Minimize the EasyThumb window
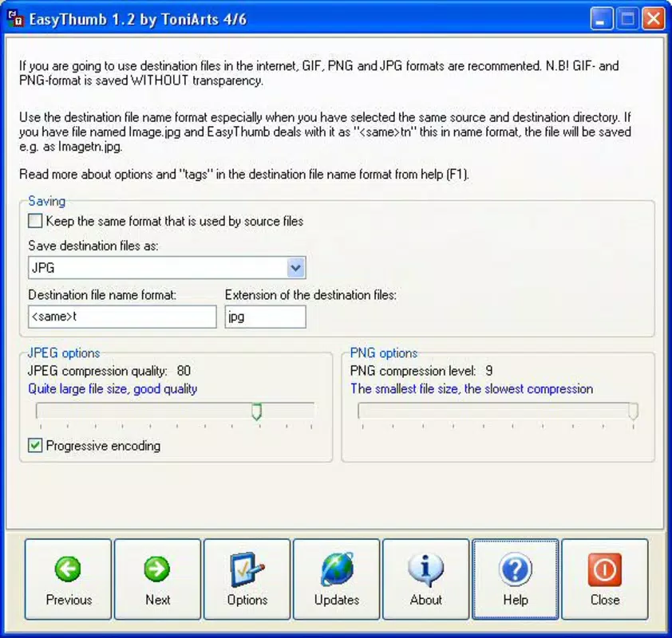Viewport: 672px width, 638px height. (601, 19)
